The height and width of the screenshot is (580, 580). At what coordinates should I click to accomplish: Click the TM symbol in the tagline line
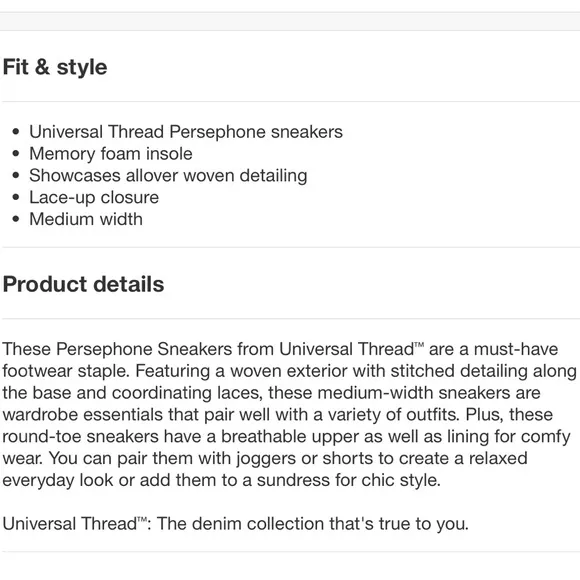pyautogui.click(x=142, y=519)
